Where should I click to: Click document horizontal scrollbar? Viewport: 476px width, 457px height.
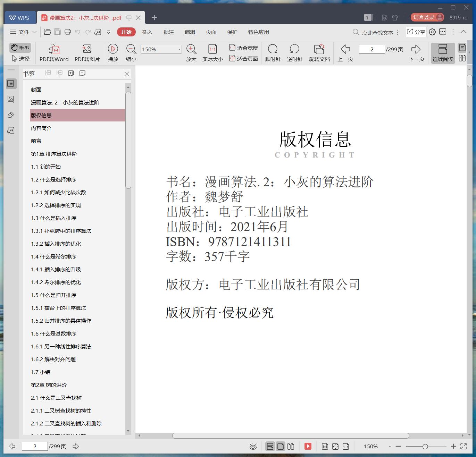pos(291,435)
